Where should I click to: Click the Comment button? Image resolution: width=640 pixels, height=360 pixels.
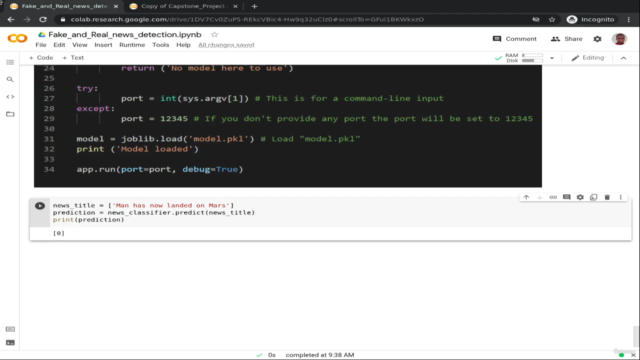coord(515,39)
